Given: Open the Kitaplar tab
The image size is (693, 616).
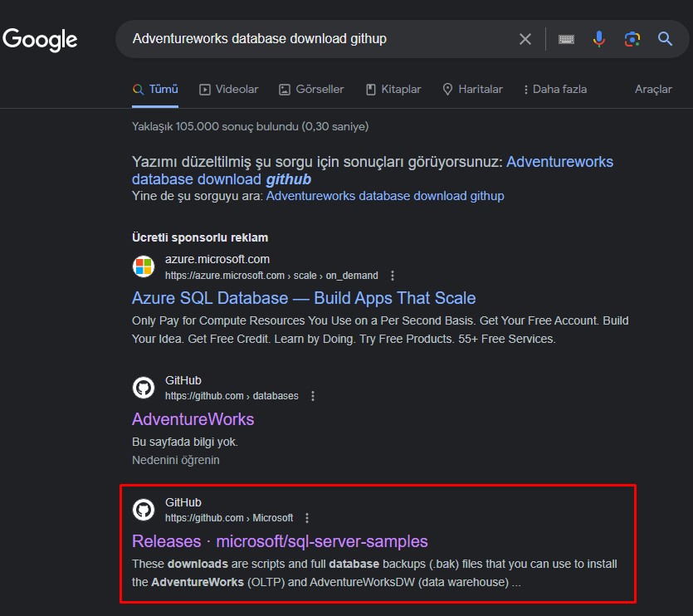Looking at the screenshot, I should (393, 90).
